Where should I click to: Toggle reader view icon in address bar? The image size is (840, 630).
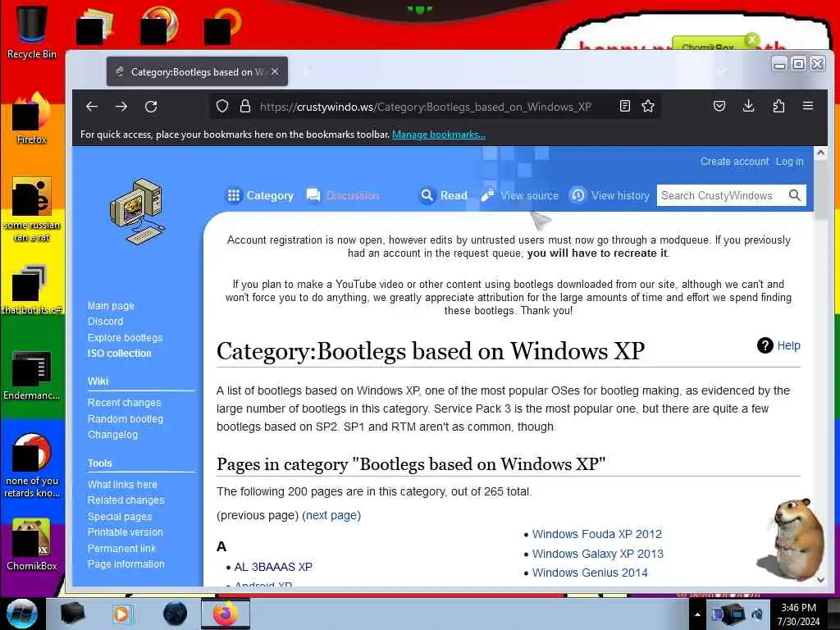[x=624, y=106]
